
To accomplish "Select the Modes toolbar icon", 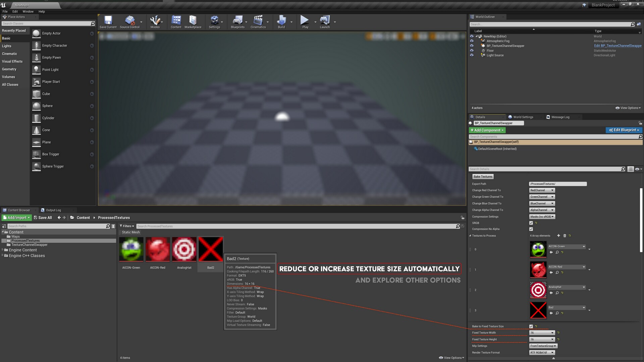I will point(155,21).
